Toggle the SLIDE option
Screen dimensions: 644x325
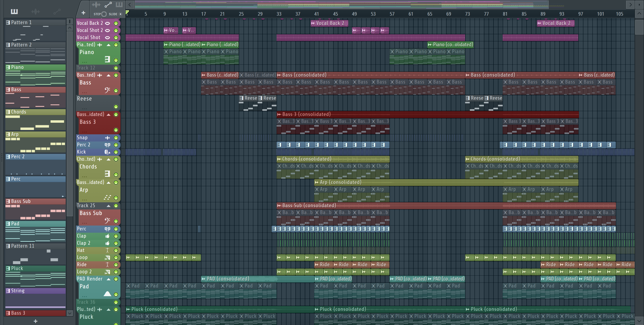pos(121,14)
